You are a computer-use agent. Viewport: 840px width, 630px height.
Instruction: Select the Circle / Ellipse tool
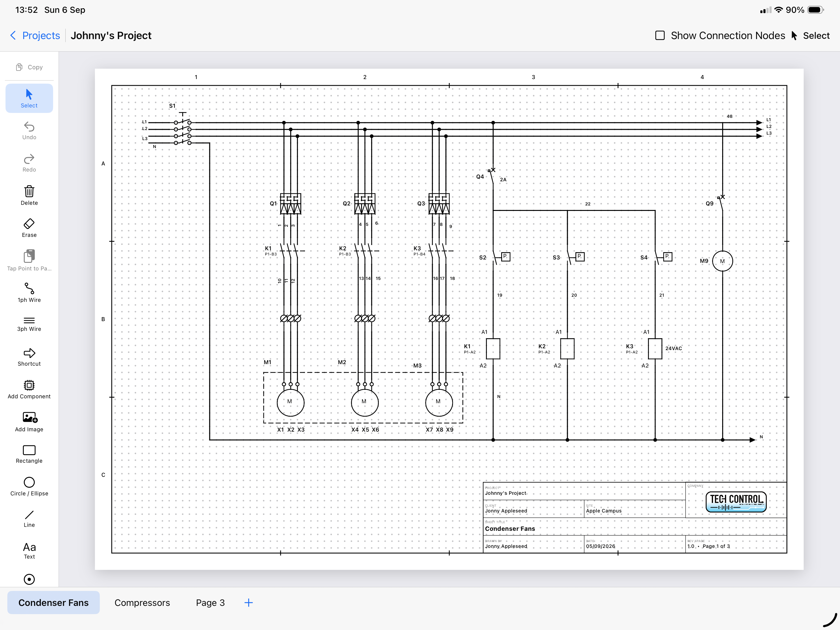pos(29,487)
